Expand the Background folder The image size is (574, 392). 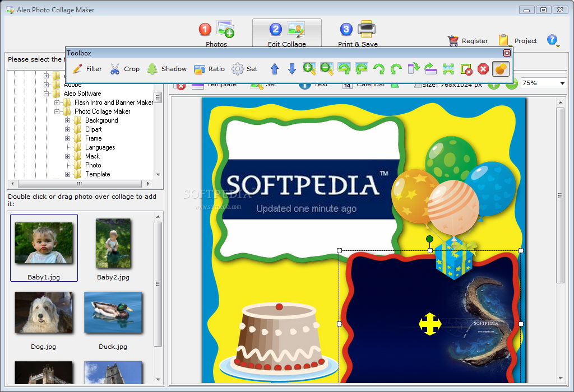pos(67,120)
